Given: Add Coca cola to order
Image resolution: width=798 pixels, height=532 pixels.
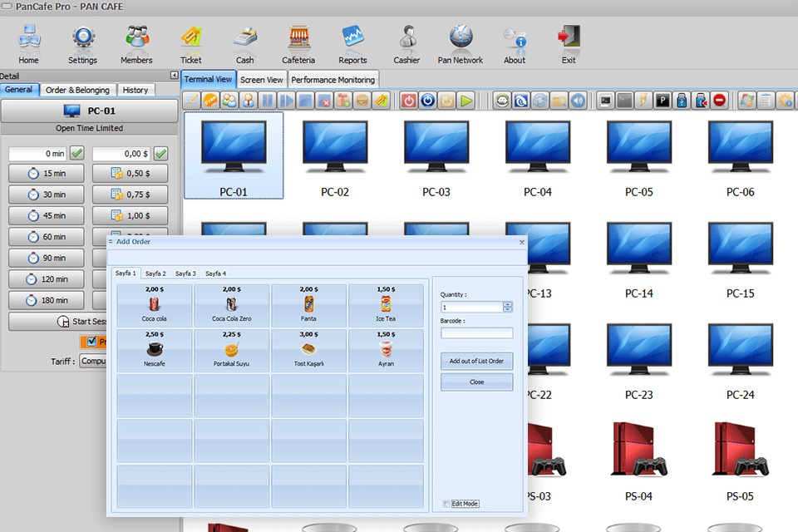Looking at the screenshot, I should (155, 305).
